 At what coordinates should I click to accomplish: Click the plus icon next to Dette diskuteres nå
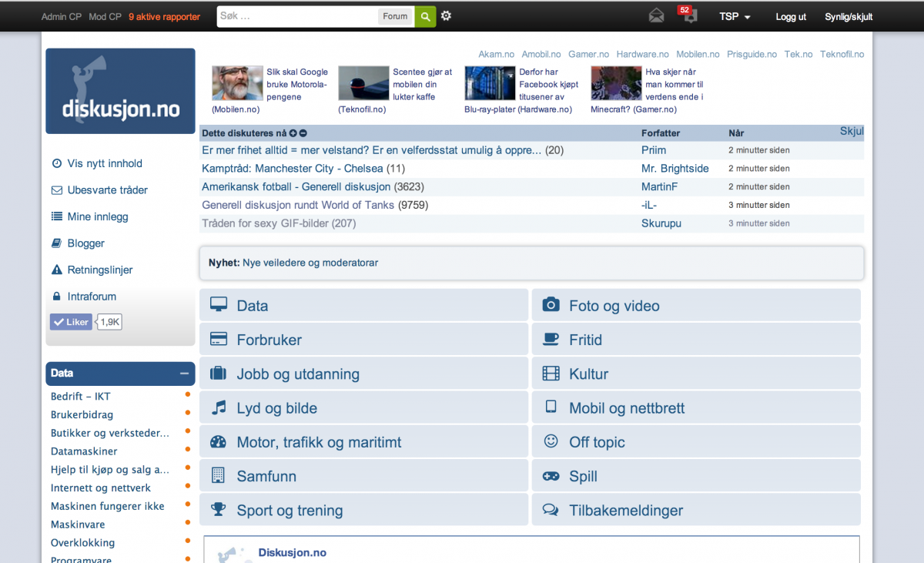293,133
